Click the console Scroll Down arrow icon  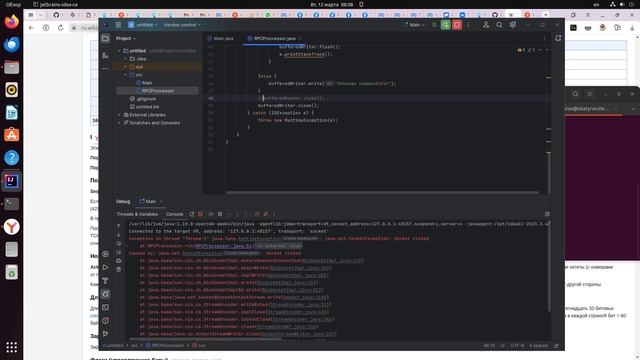119,235
